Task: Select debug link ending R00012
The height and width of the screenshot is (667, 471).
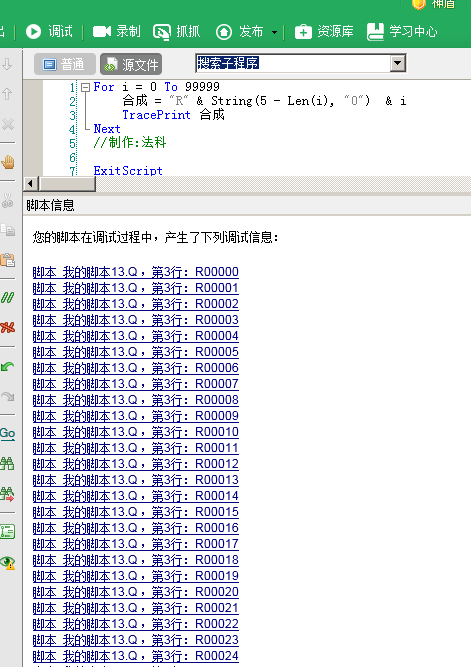Action: point(135,464)
